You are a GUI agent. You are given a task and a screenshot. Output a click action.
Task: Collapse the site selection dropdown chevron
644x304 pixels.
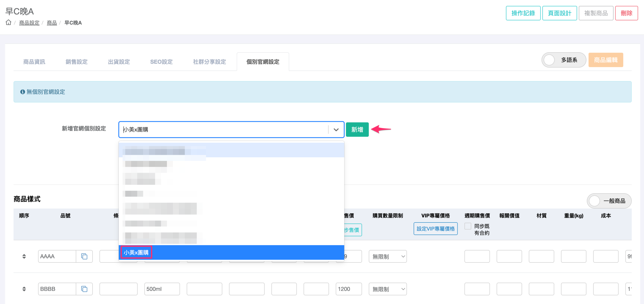336,130
